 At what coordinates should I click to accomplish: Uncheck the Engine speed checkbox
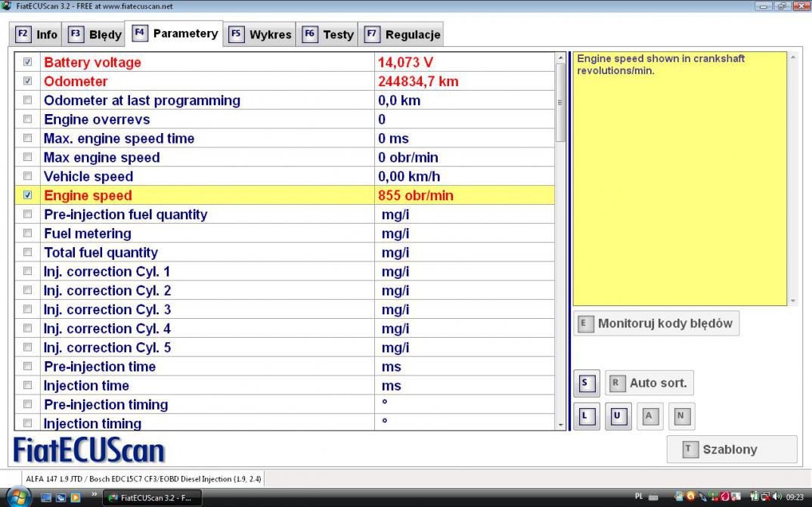pyautogui.click(x=28, y=195)
